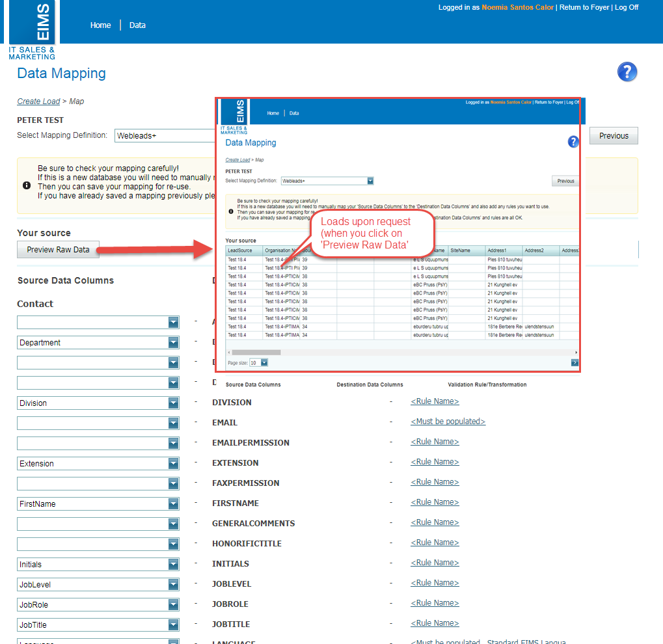Open the Rule Name link for EXTENSION
663x644 pixels.
click(435, 462)
